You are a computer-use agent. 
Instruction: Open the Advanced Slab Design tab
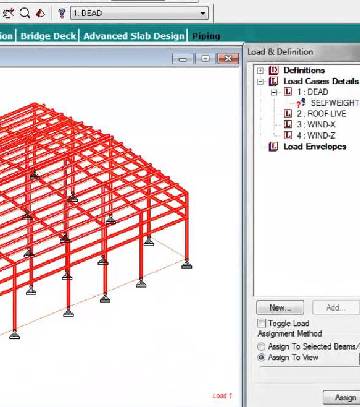134,36
